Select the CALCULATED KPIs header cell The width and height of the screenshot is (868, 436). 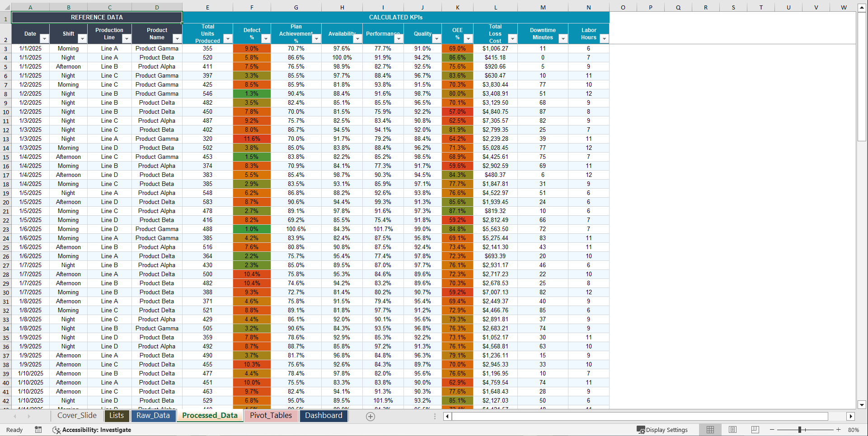click(395, 17)
